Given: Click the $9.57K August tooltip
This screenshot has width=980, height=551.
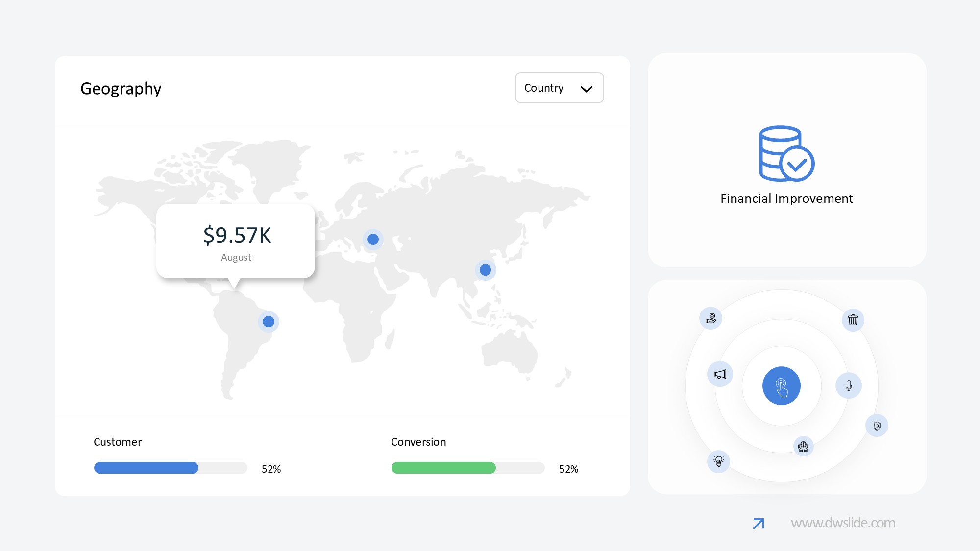Looking at the screenshot, I should click(236, 241).
